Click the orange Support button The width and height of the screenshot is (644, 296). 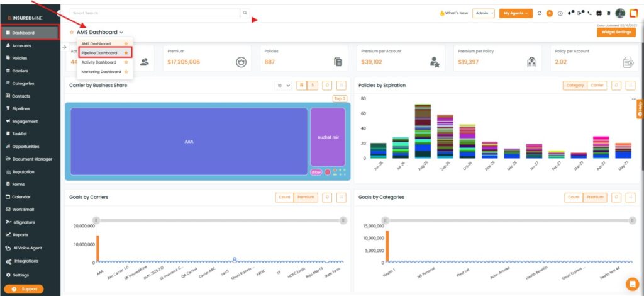coord(24,289)
